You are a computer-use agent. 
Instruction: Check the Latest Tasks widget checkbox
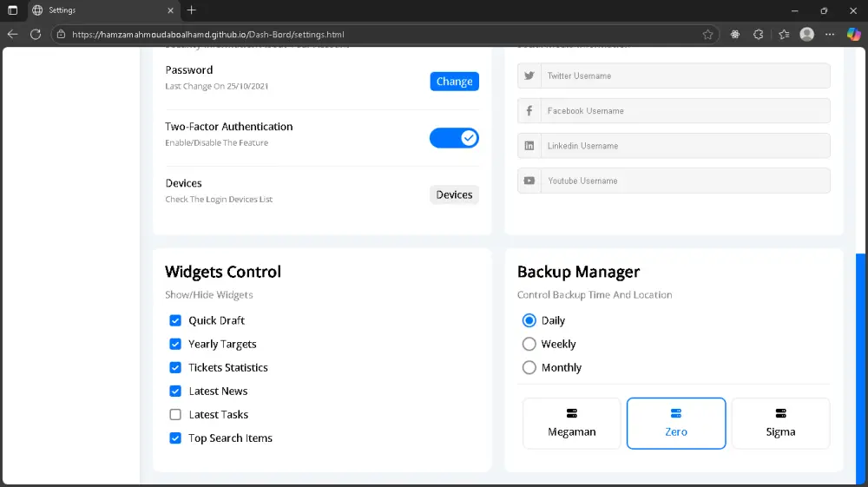(175, 415)
